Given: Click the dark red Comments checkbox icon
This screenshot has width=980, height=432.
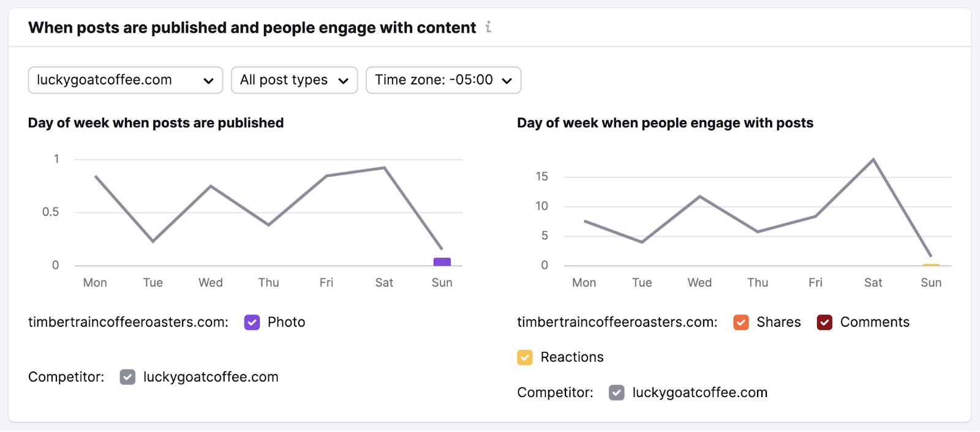Looking at the screenshot, I should point(825,322).
